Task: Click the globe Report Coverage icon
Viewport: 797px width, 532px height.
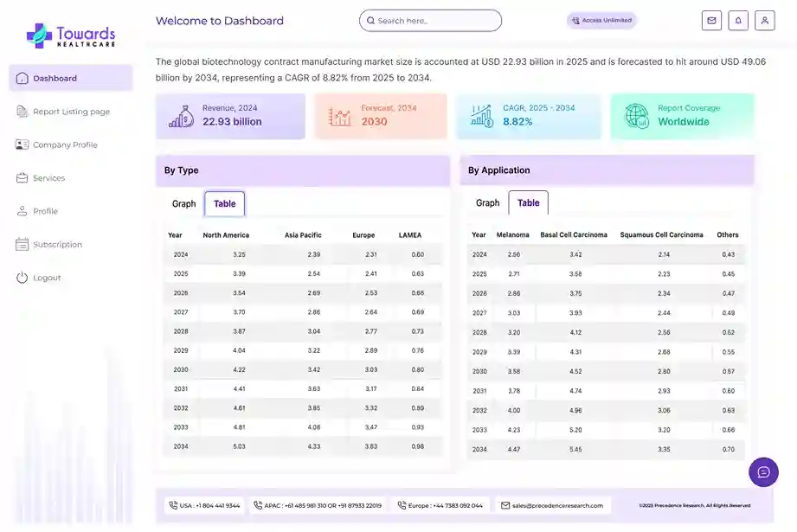Action: [x=636, y=116]
